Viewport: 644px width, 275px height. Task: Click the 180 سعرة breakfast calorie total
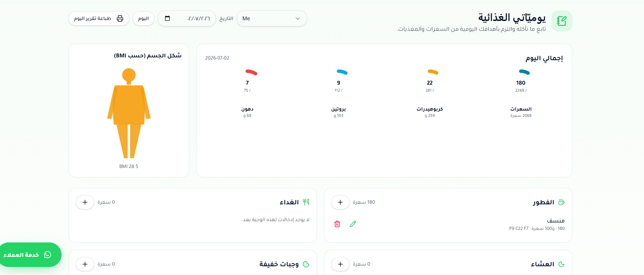[364, 202]
